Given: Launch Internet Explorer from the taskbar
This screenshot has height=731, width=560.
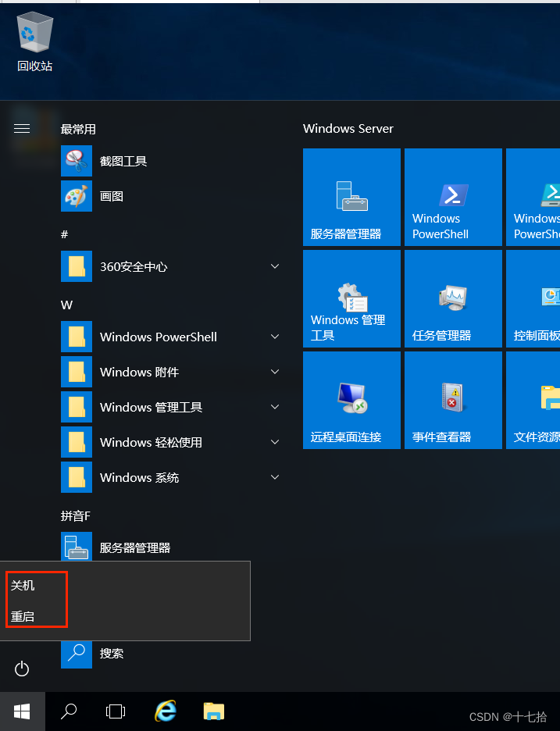Looking at the screenshot, I should [166, 711].
